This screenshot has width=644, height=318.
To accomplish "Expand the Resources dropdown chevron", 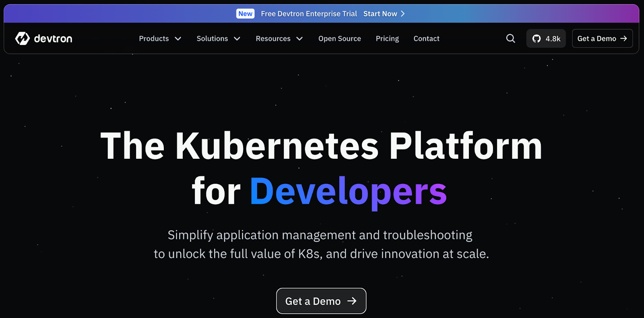I will pos(299,39).
